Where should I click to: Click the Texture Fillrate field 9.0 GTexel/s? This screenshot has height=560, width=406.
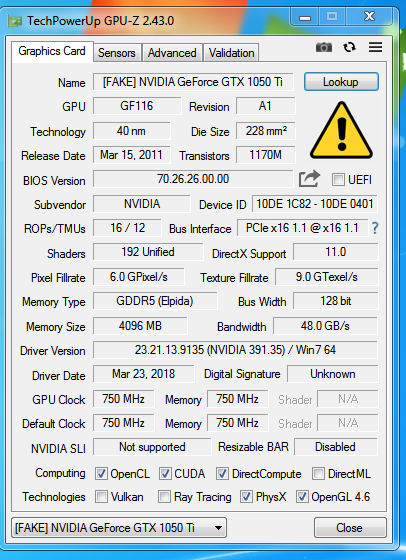326,277
